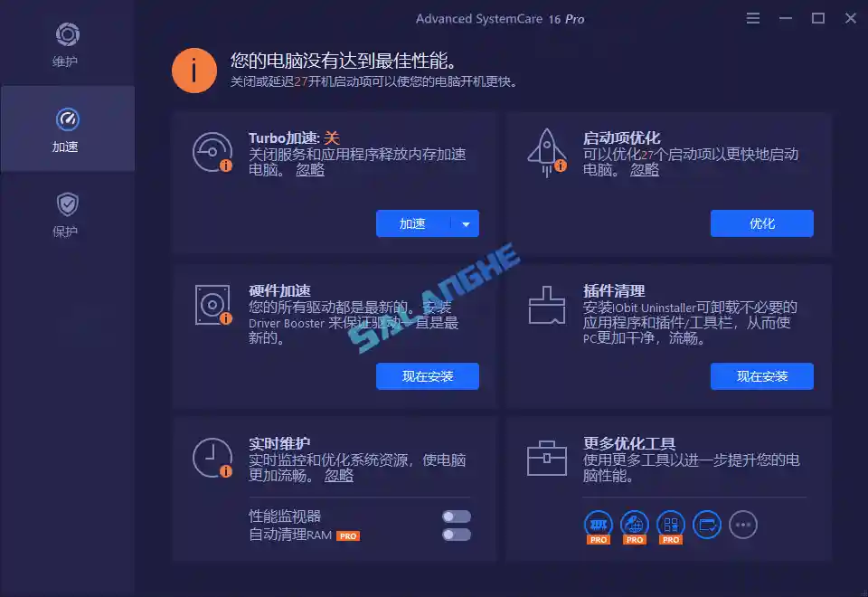Click the 启动项优化 rocket icon
The height and width of the screenshot is (597, 868).
tap(546, 149)
